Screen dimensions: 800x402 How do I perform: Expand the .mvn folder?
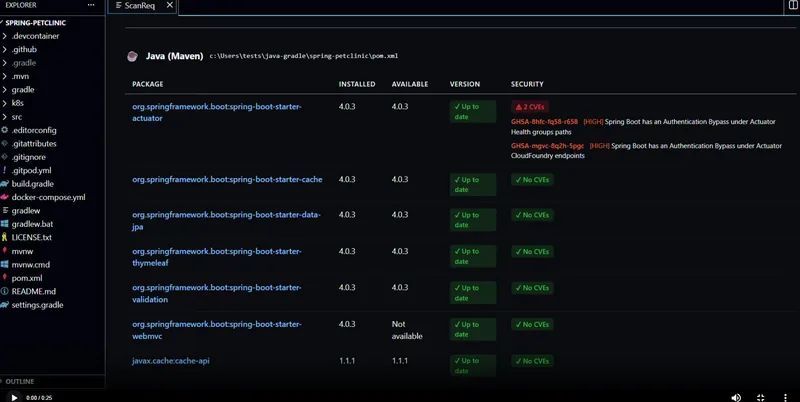tap(20, 76)
